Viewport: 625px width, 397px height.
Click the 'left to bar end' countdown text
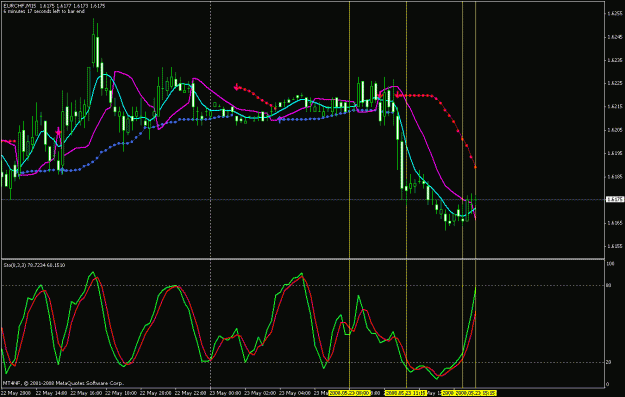click(69, 12)
